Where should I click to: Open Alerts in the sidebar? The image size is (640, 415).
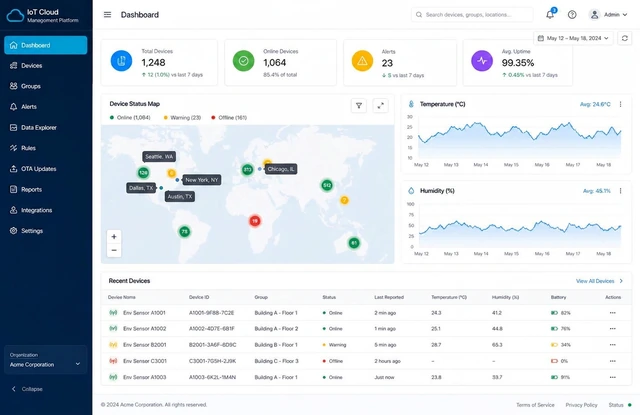(45, 107)
